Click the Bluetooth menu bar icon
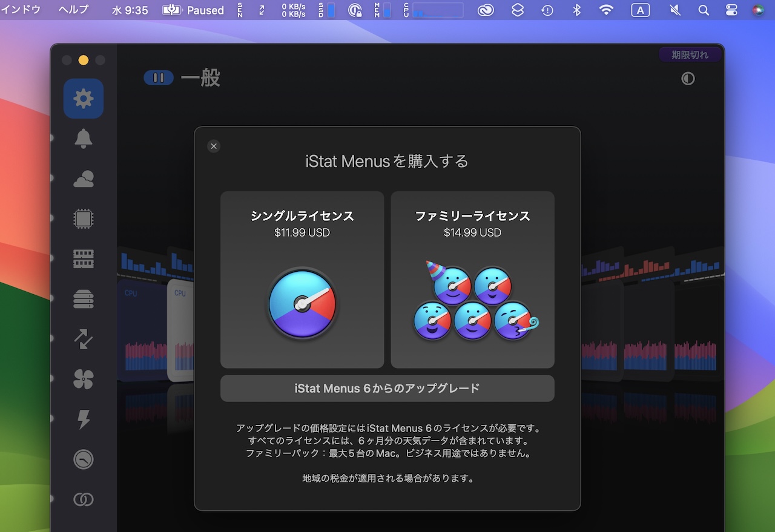 click(x=577, y=10)
